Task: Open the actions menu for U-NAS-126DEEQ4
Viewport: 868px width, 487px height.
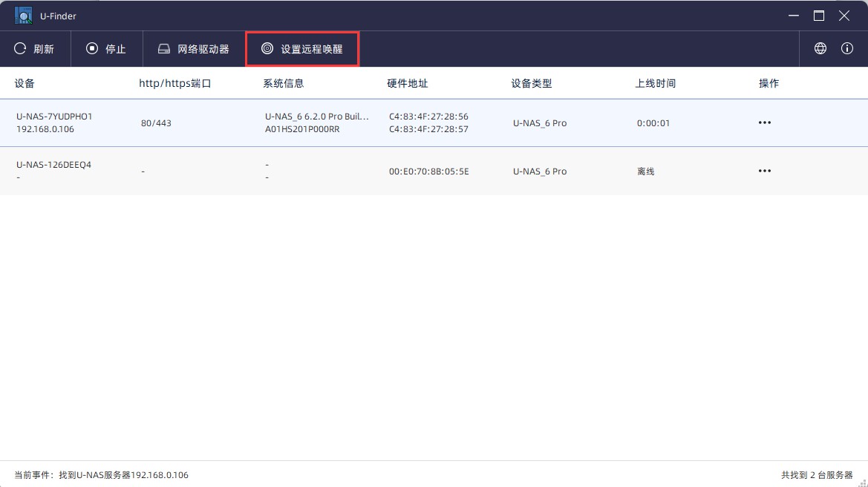Action: [765, 171]
